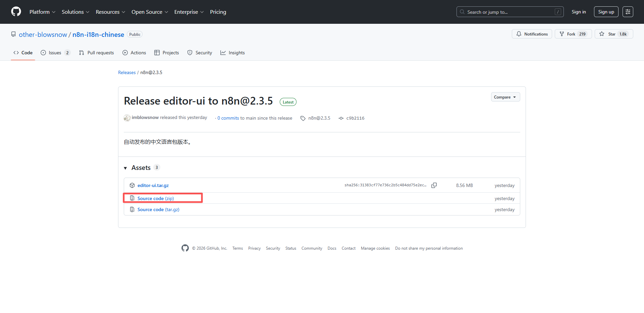Expand the Enterprise menu
644x313 pixels.
189,12
